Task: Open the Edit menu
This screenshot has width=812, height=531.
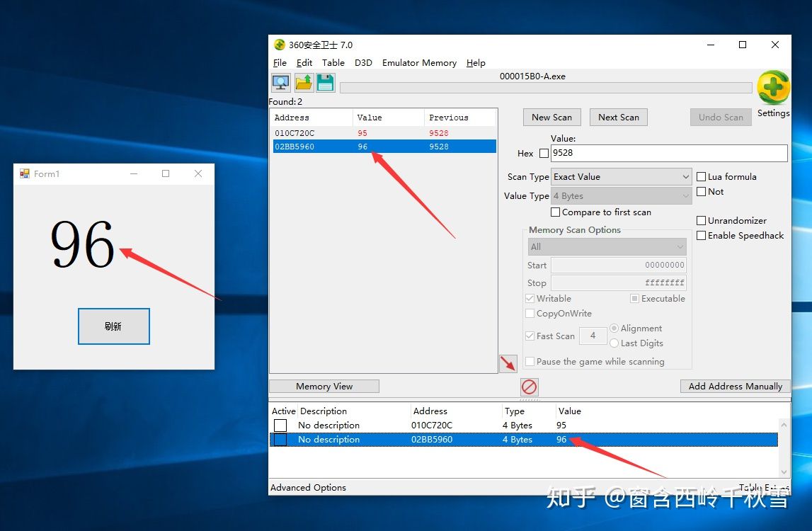Action: (304, 63)
